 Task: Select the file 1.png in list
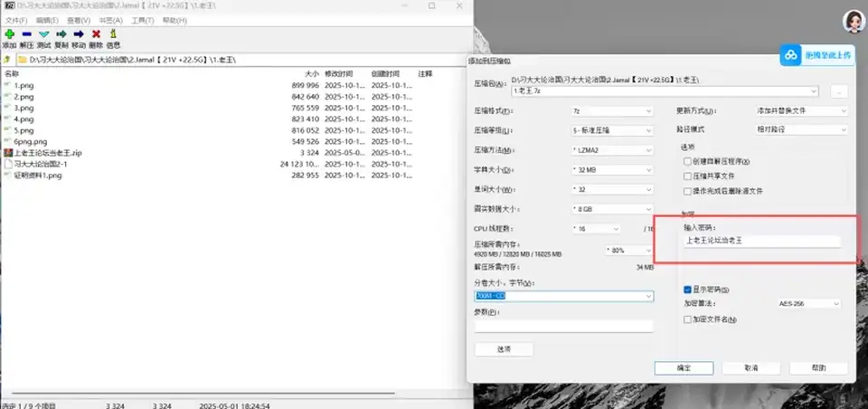[x=24, y=85]
